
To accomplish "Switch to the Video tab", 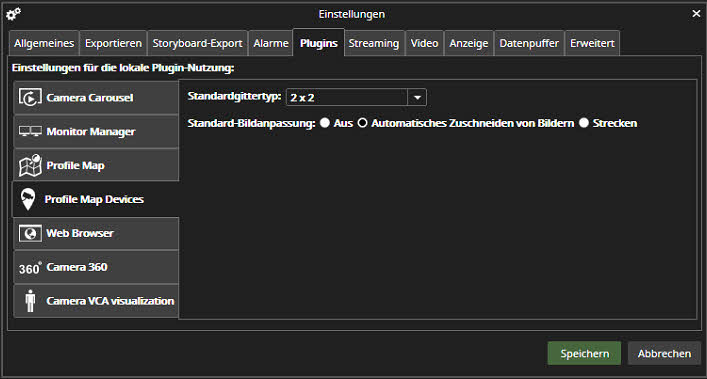I will (x=424, y=43).
